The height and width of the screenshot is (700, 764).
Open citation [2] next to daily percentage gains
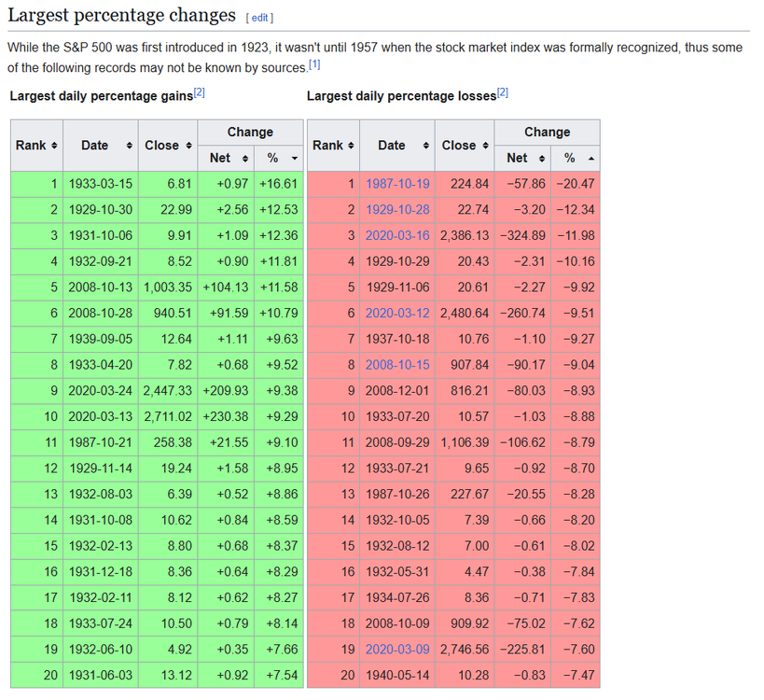tap(200, 92)
